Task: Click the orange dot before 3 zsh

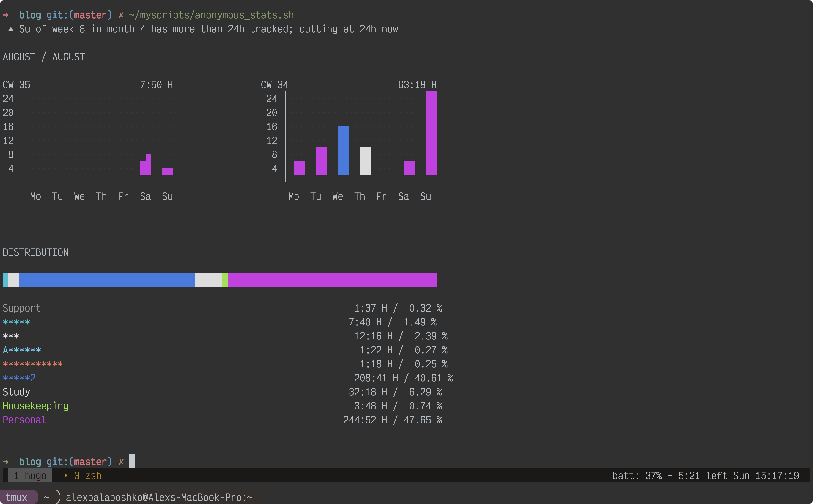Action: click(x=66, y=476)
